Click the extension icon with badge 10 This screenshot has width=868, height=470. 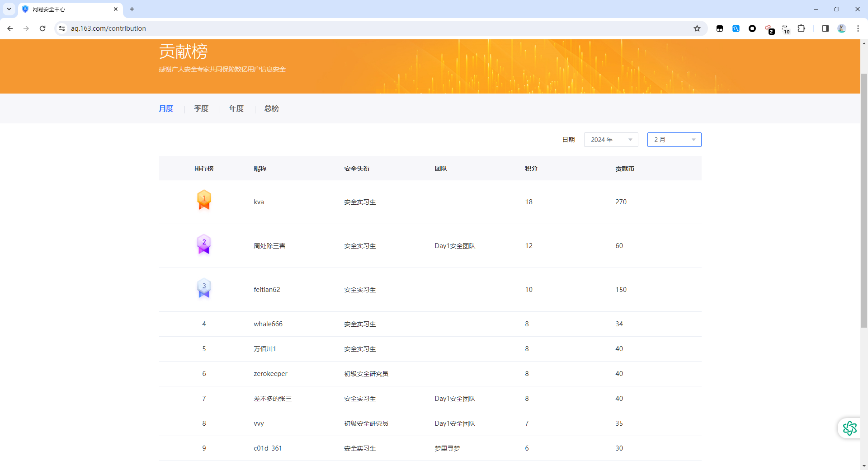pos(785,29)
